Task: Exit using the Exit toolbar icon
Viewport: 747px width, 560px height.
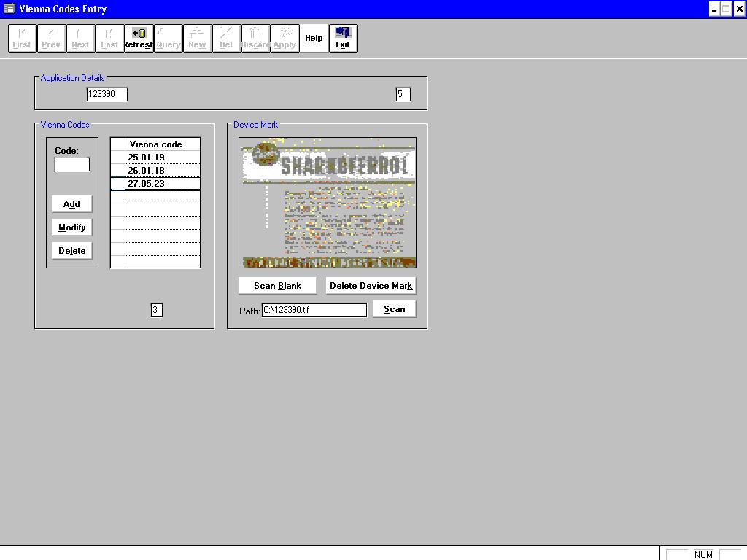Action: [343, 38]
